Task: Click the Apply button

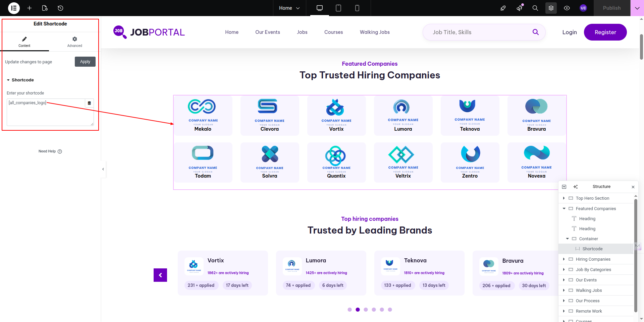Action: [x=85, y=62]
